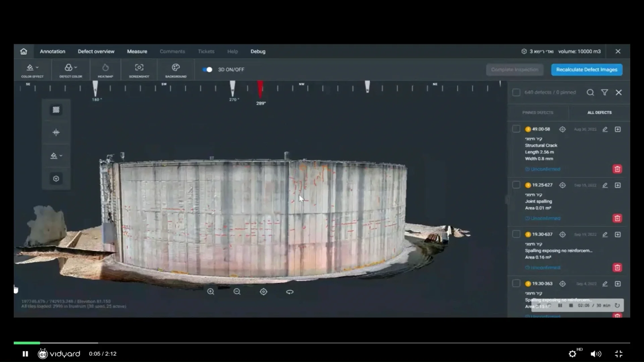Tick the checkbox for defect 19.30-363
644x362 pixels.
pyautogui.click(x=516, y=284)
